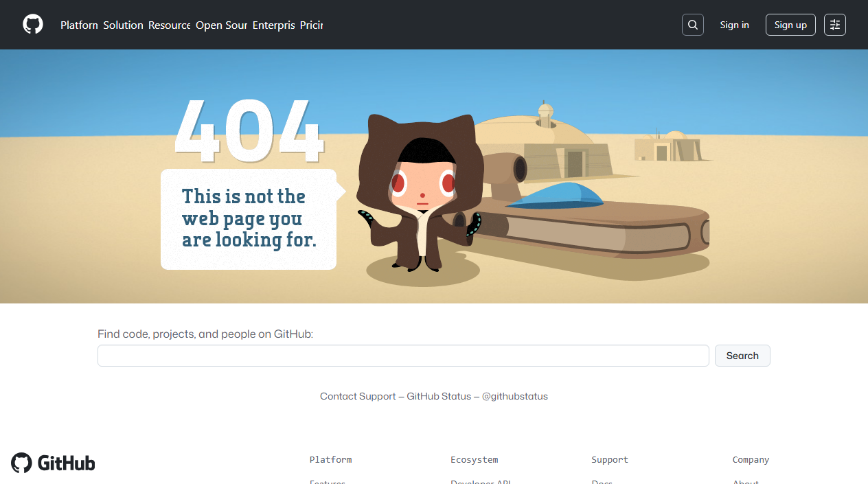Click 'Find code, projects, and people' label
The image size is (868, 484).
coord(205,334)
